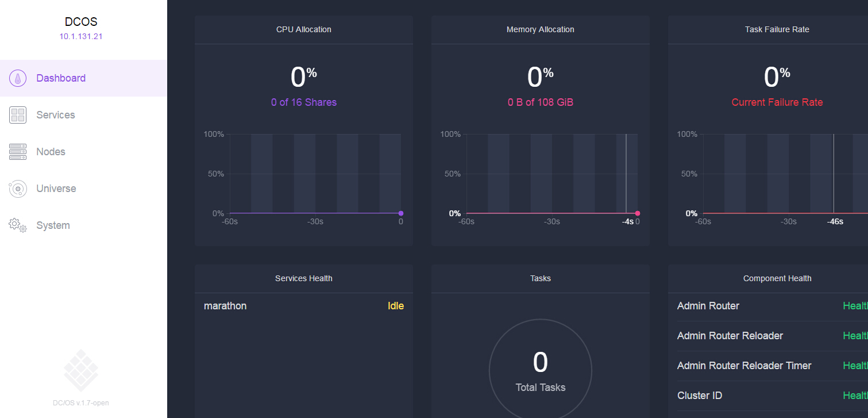The width and height of the screenshot is (868, 418).
Task: Click the Services Health panel title
Action: coord(304,278)
